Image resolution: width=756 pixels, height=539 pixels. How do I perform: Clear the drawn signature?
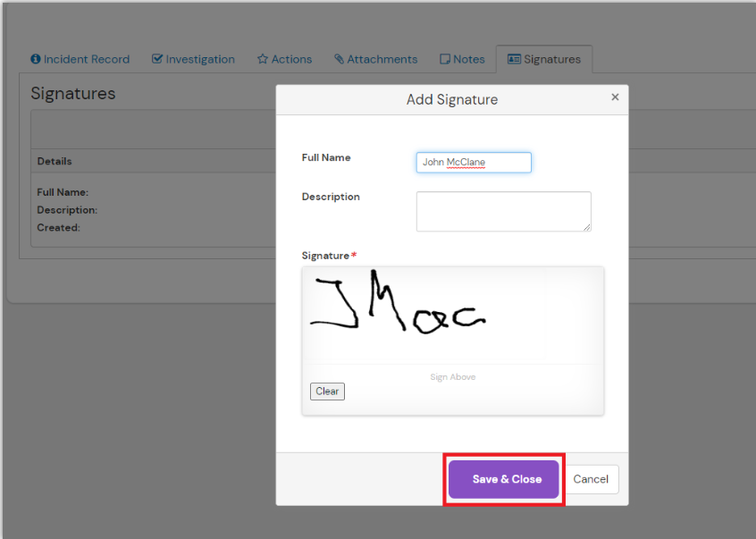(327, 392)
